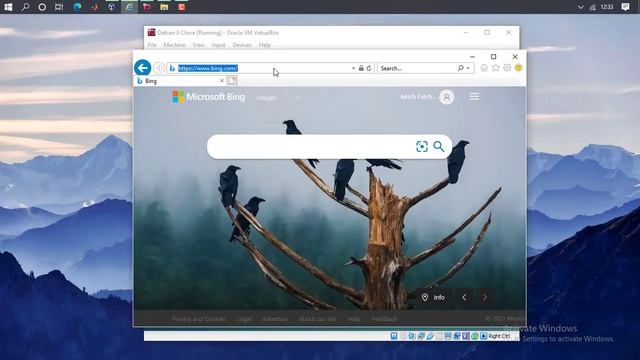Open the IE Tools gear icon

click(x=507, y=68)
